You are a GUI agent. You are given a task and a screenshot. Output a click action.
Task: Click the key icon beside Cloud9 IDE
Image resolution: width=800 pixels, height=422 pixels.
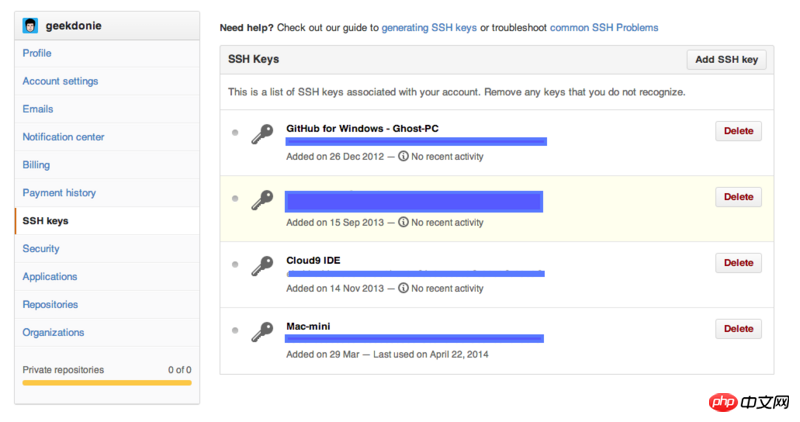coord(262,266)
